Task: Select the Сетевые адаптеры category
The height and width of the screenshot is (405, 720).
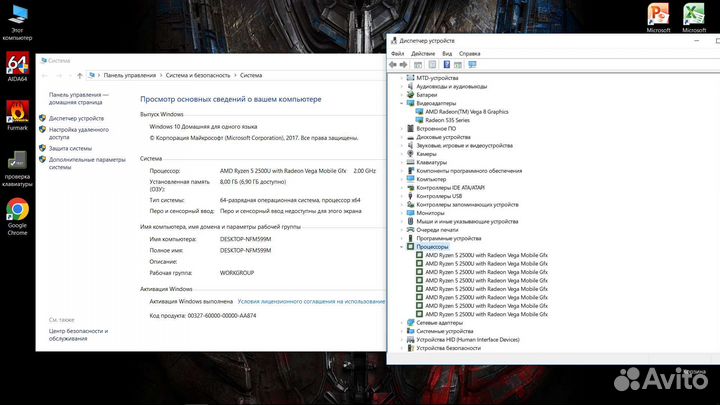Action: 439,323
